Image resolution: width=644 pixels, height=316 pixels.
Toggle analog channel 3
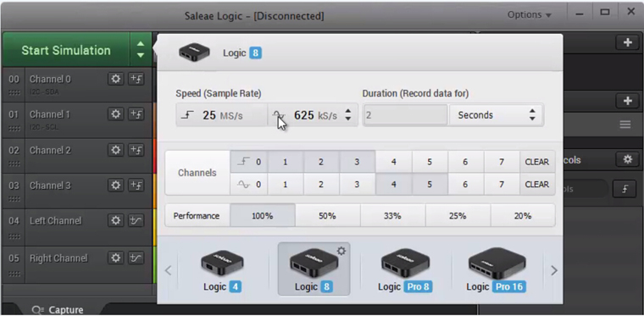point(357,185)
